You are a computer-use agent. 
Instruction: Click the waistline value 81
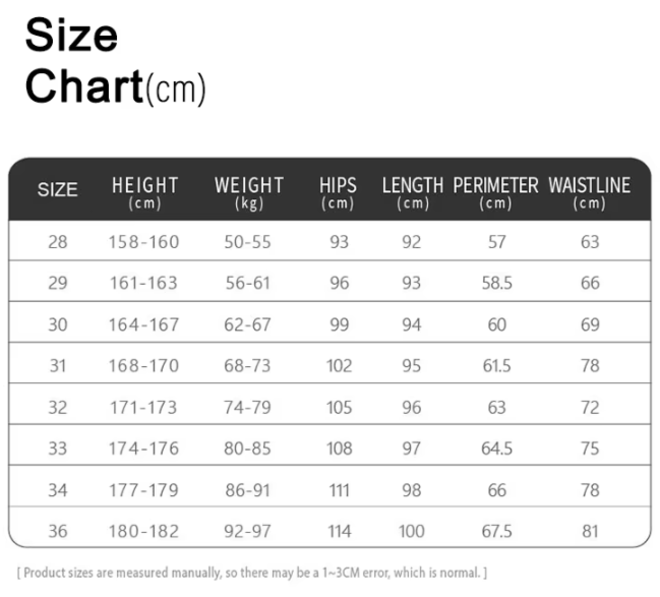point(590,531)
